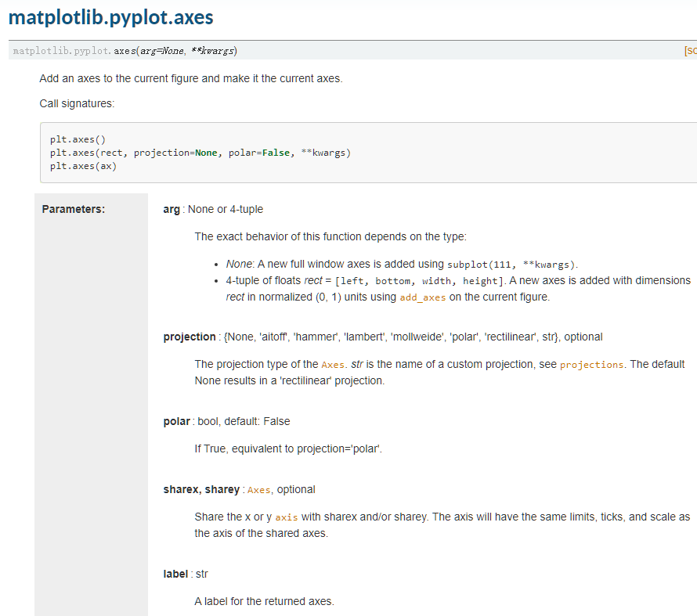Click the sharex, sharey parameter name
Viewport: 697px width, 616px height.
coord(201,489)
